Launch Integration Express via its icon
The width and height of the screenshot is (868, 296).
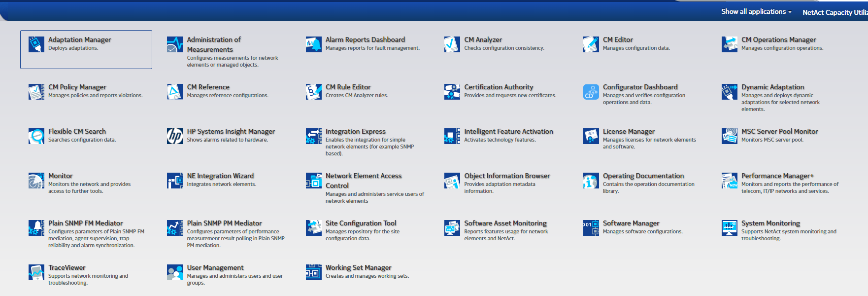pos(314,136)
